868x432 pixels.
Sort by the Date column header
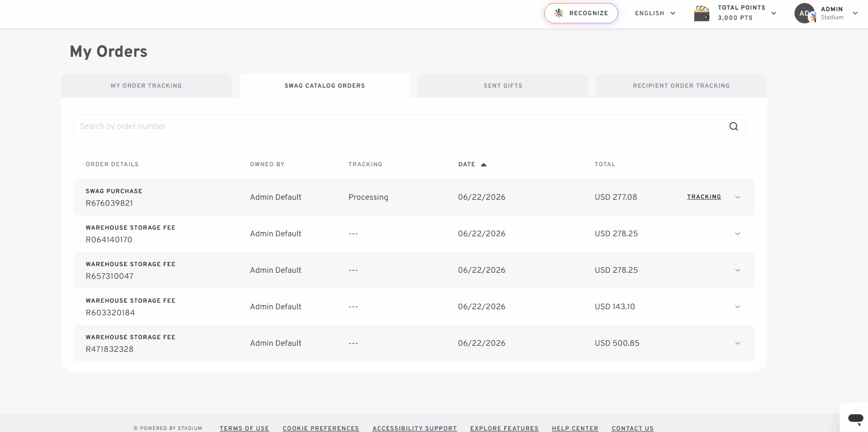click(x=467, y=164)
